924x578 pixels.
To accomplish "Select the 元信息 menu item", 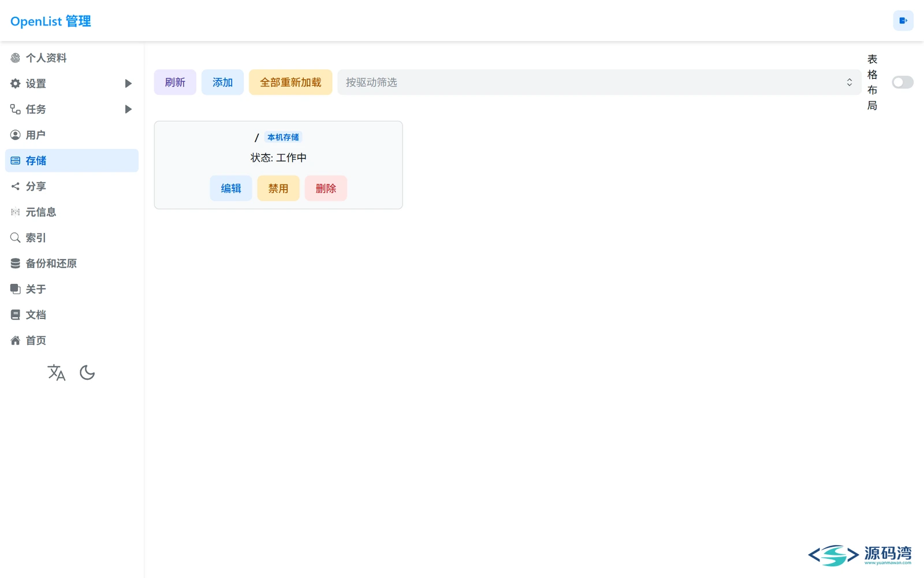I will (x=72, y=212).
